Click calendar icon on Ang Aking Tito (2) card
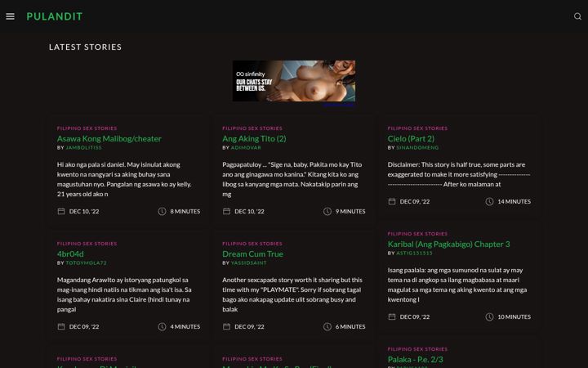 click(226, 212)
